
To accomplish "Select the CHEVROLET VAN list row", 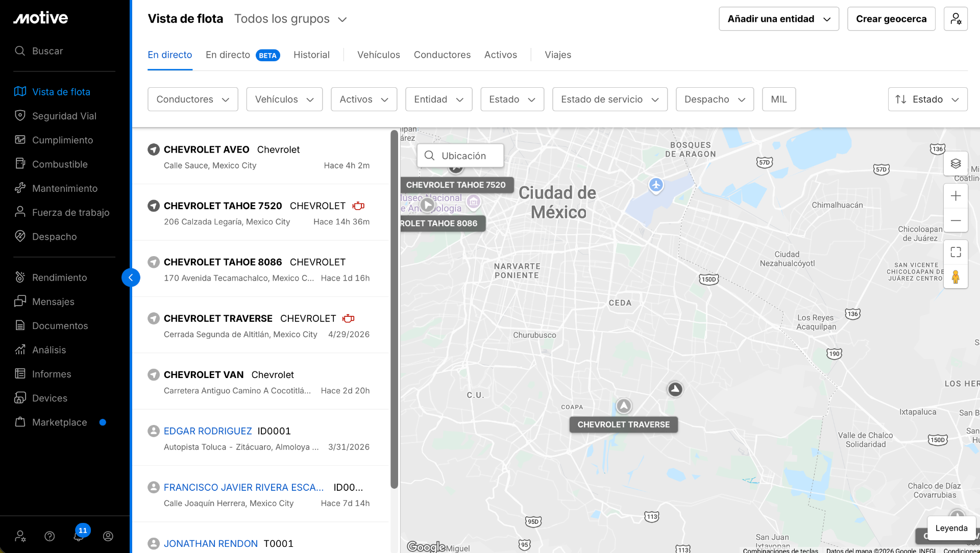I will [261, 382].
